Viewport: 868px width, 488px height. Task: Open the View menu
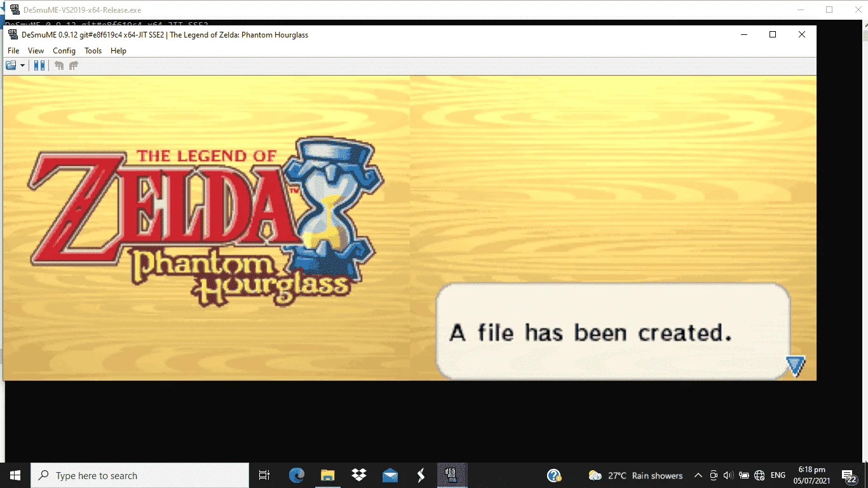(x=36, y=51)
